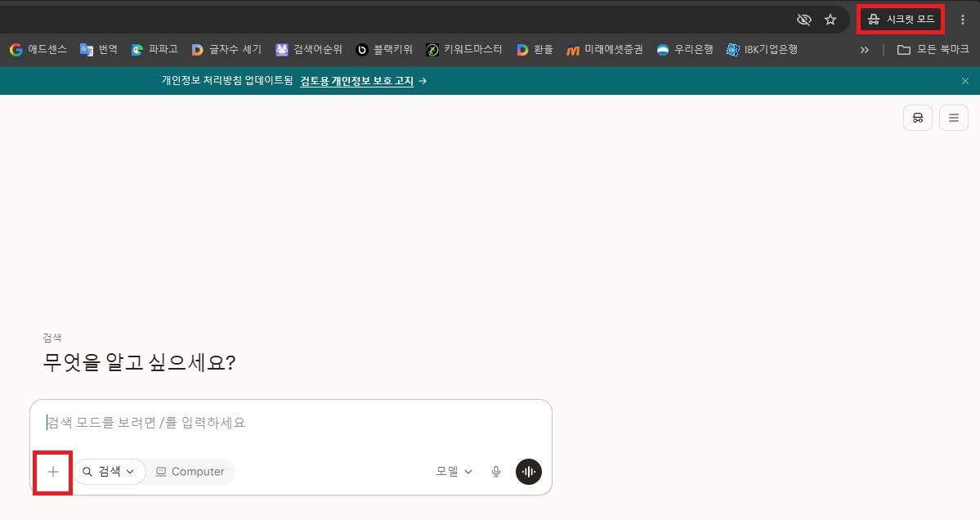Open 키워드마스터 bookmark

click(x=463, y=49)
